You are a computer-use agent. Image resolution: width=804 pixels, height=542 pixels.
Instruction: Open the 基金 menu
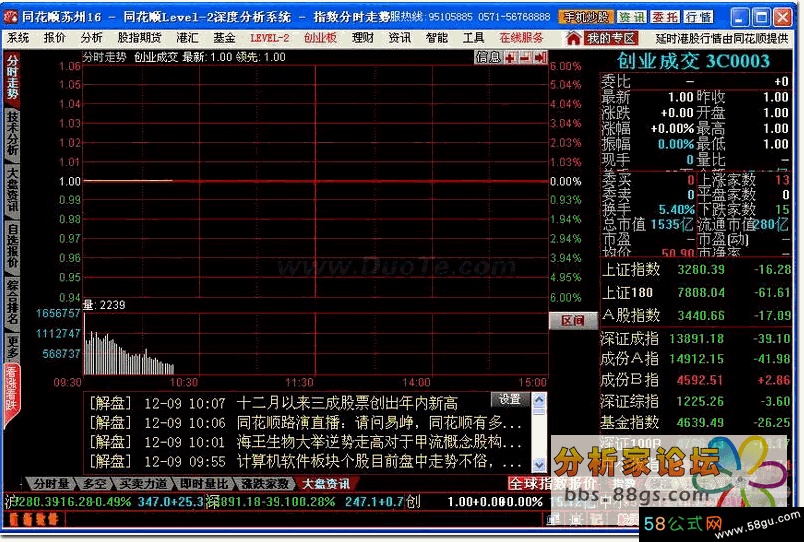pyautogui.click(x=224, y=37)
